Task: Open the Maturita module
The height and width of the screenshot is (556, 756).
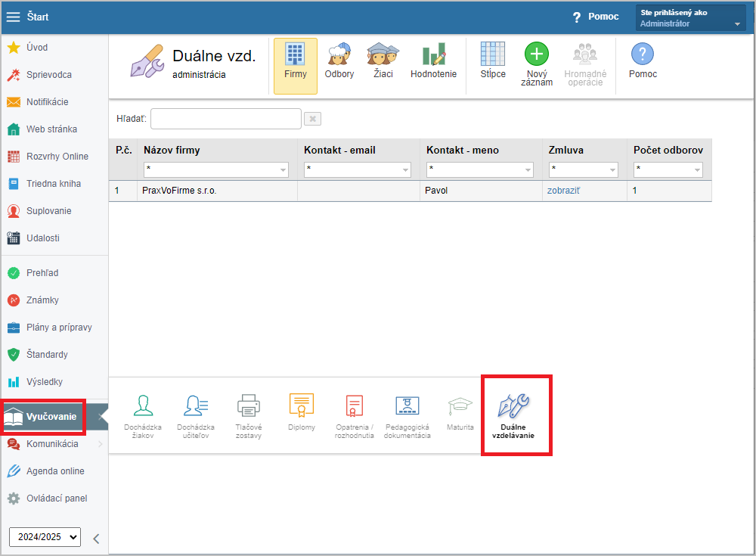Action: pos(460,413)
